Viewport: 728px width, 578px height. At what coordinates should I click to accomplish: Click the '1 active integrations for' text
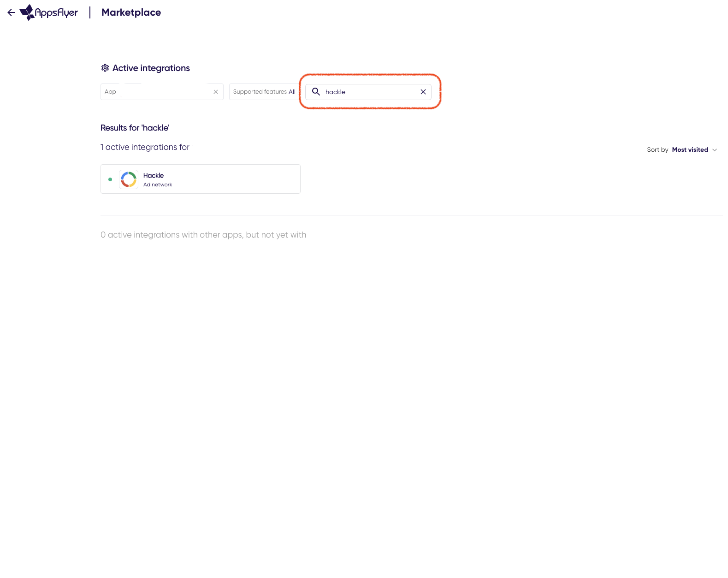pyautogui.click(x=145, y=147)
